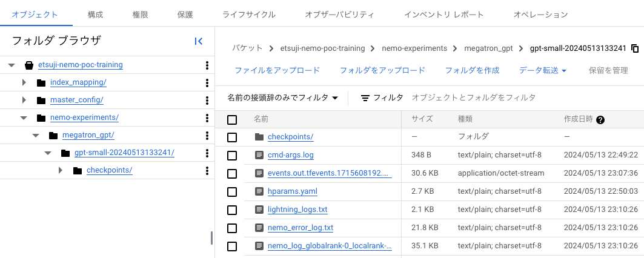The height and width of the screenshot is (258, 644).
Task: Expand the checkpoints/ folder node in tree
Action: [61, 170]
